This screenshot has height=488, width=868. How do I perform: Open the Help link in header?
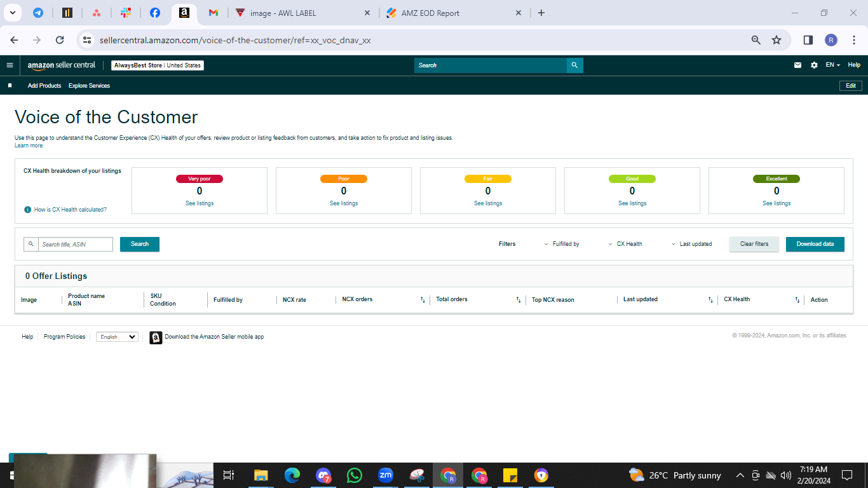click(854, 65)
